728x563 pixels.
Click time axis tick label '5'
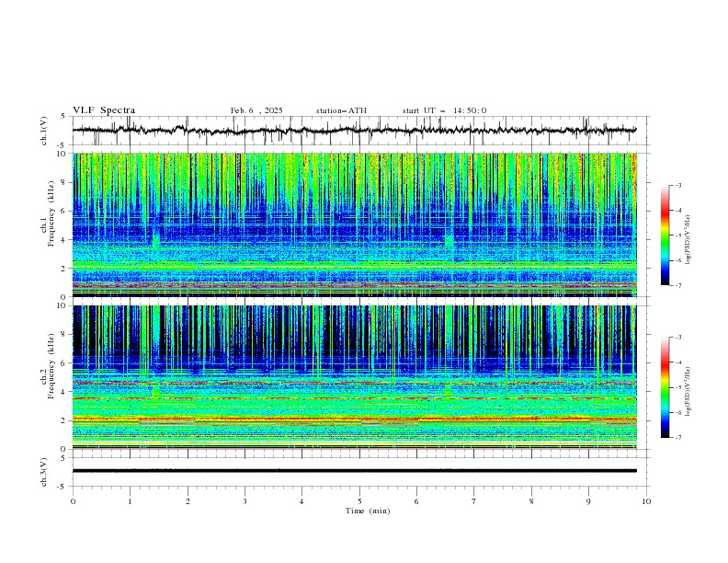pyautogui.click(x=359, y=501)
